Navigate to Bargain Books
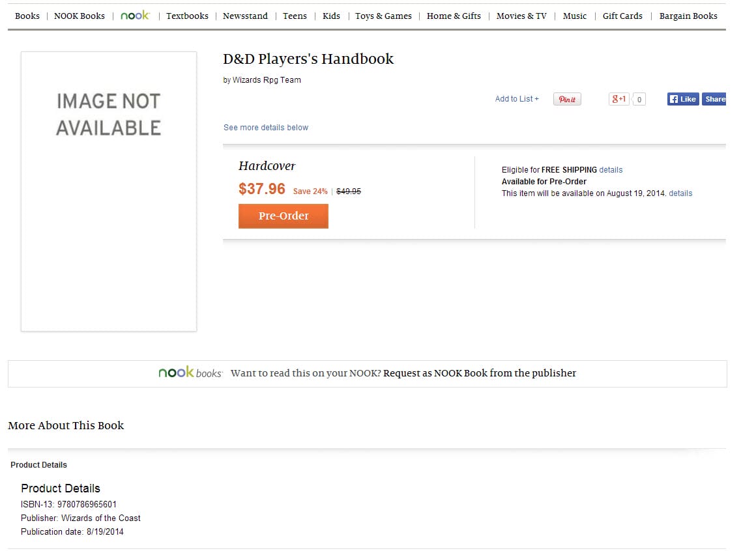 [688, 16]
